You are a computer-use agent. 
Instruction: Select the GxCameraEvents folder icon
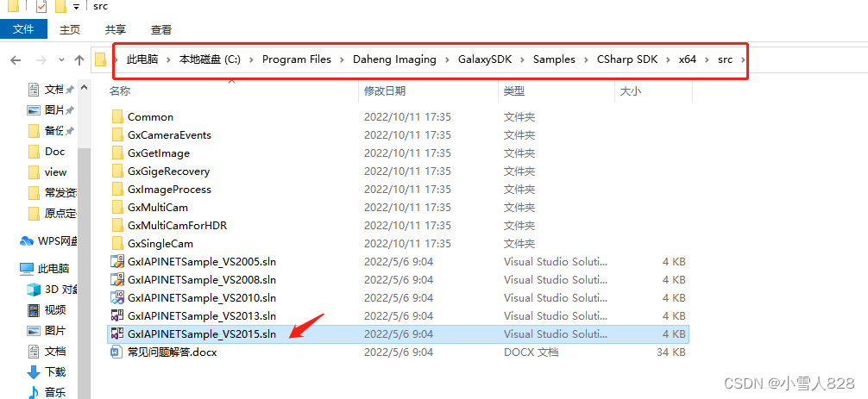click(117, 134)
